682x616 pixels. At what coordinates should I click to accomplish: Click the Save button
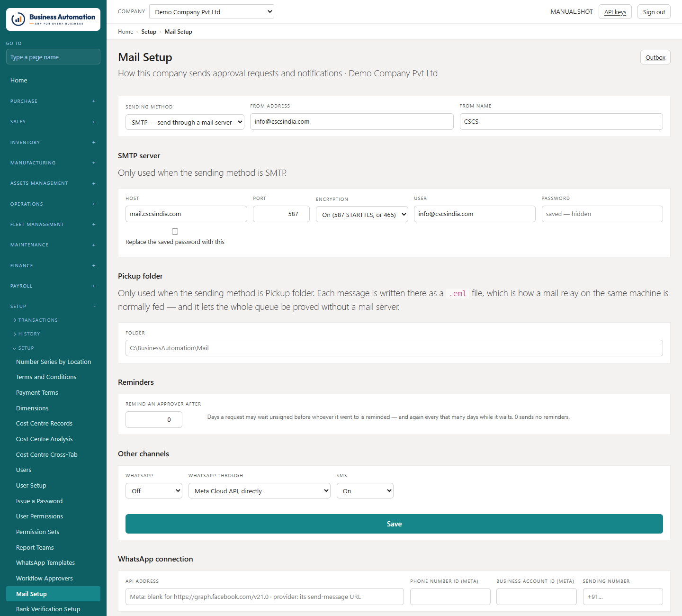point(394,524)
